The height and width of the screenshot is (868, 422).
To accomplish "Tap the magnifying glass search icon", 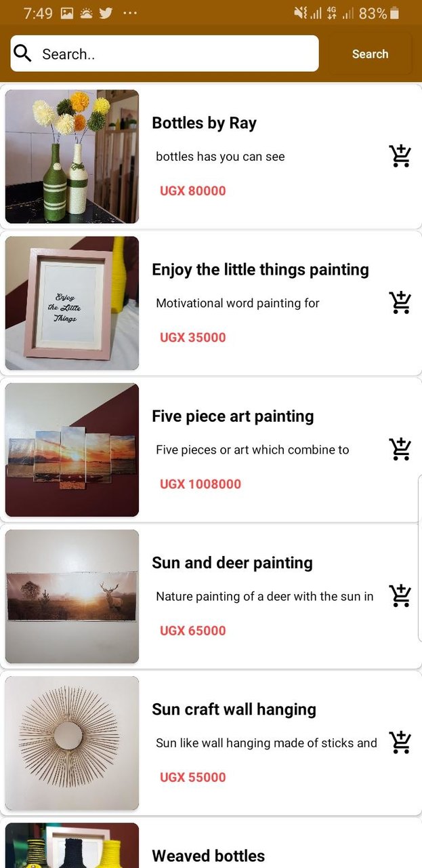I will [23, 54].
